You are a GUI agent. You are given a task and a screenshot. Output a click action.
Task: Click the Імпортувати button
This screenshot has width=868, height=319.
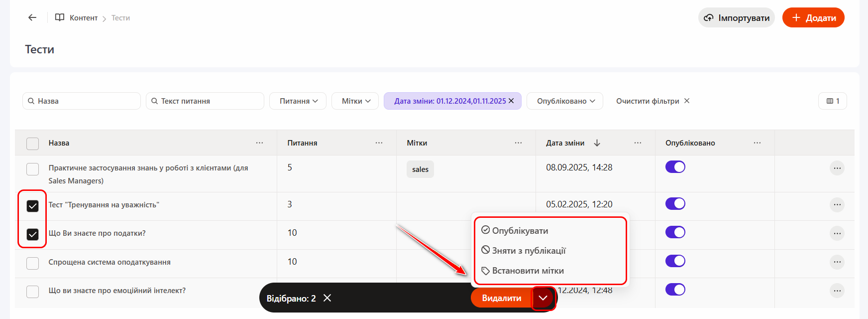736,18
